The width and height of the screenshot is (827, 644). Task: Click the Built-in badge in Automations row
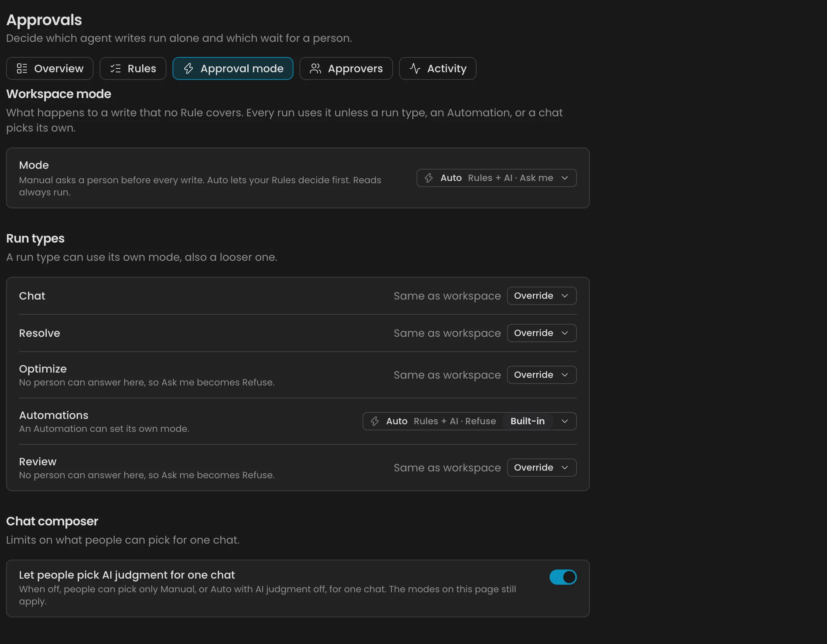[x=528, y=421]
